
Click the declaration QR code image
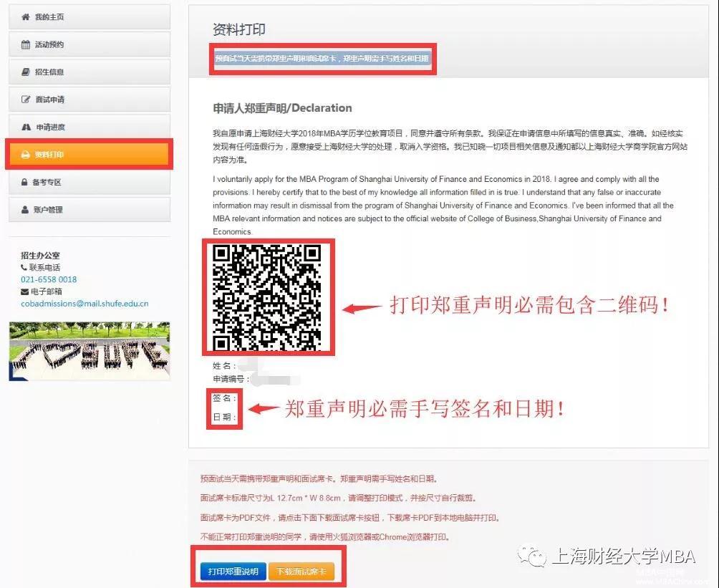[267, 297]
